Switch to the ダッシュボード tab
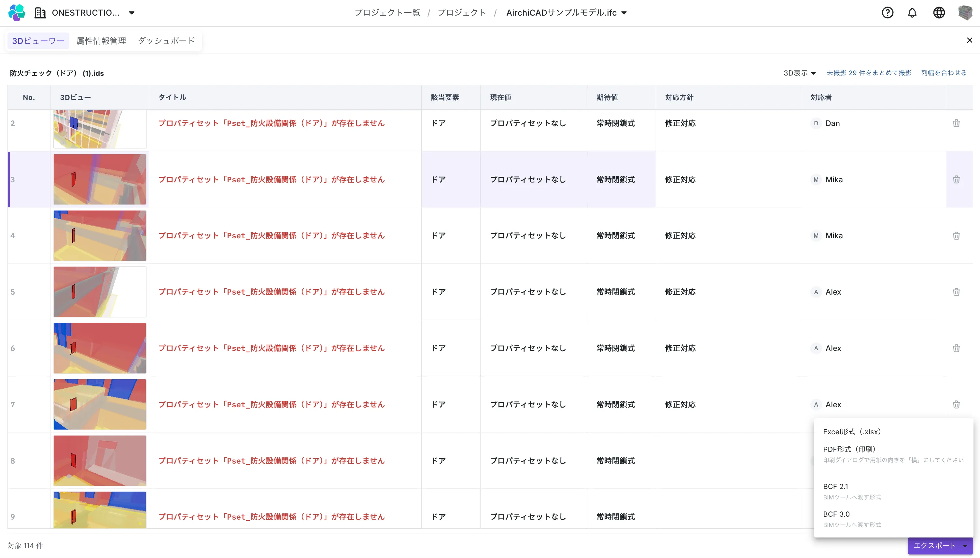Image resolution: width=980 pixels, height=558 pixels. (166, 41)
